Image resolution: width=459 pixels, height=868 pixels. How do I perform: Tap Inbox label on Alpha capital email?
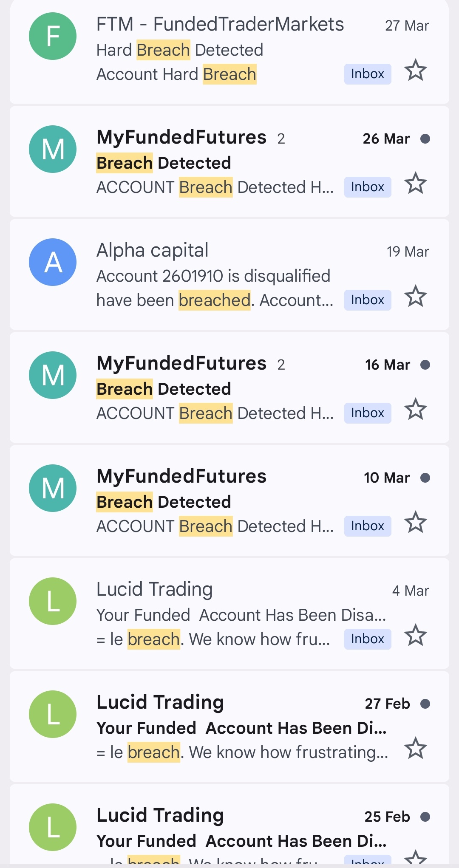[x=367, y=300]
